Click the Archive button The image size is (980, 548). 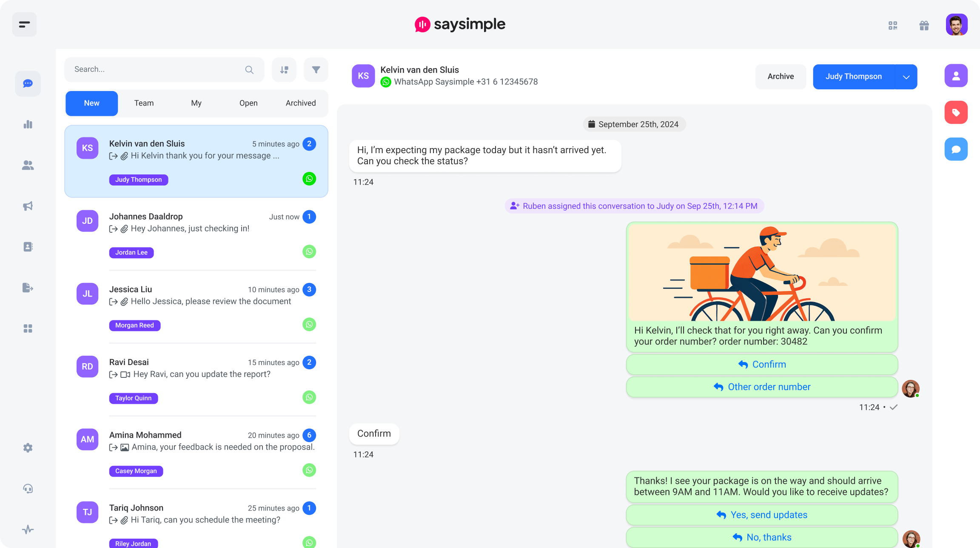point(781,77)
